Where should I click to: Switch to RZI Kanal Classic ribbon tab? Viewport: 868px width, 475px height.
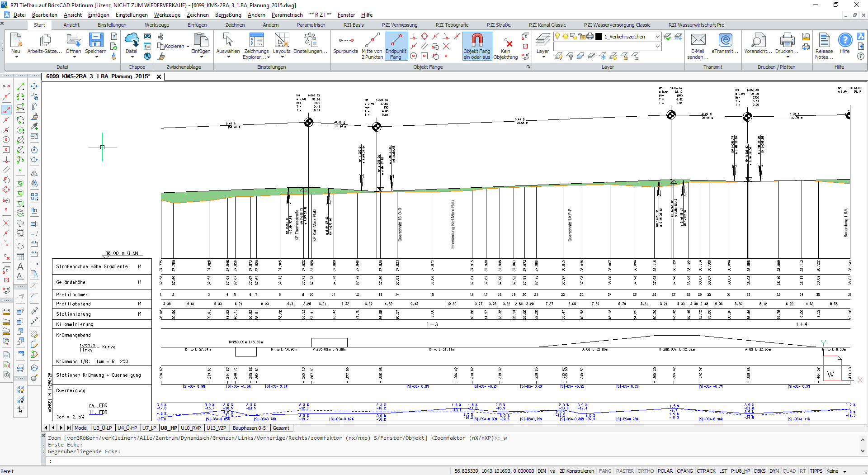[x=547, y=25]
